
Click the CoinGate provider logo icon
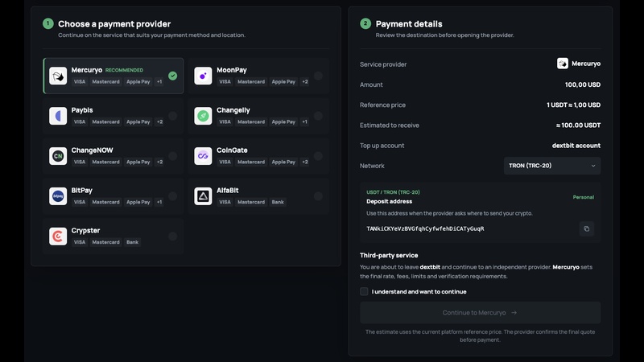tap(203, 156)
